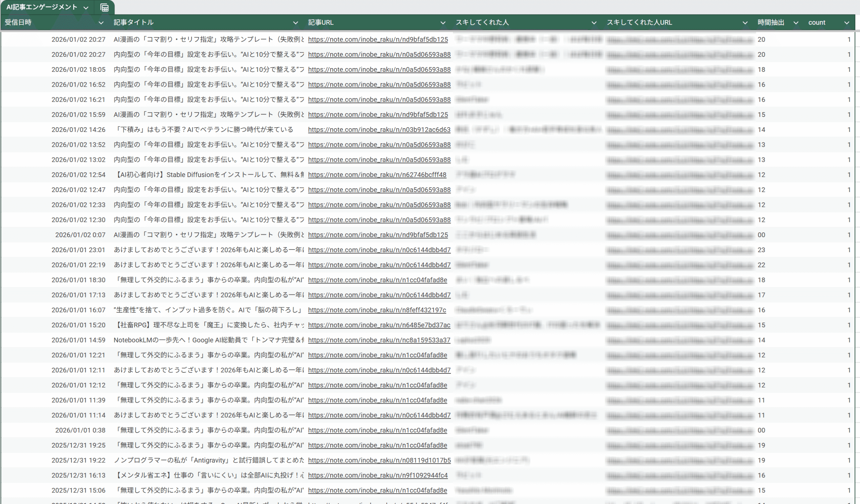Click the nc8a159533a37 NotebookLM article URL
Viewport: 860px width, 504px height.
click(379, 340)
